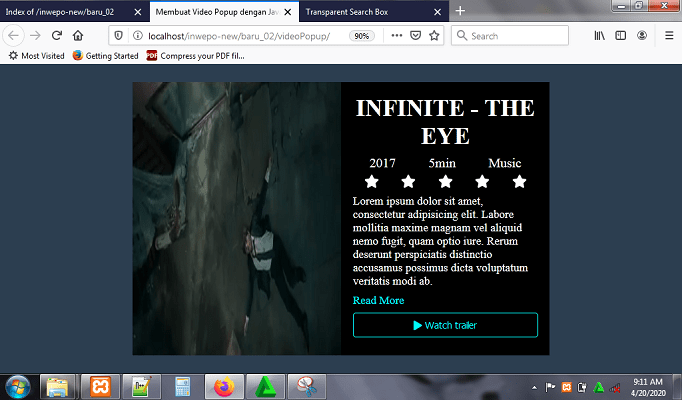Open the Action Center flag tray icon
The height and width of the screenshot is (400, 682).
tap(550, 387)
